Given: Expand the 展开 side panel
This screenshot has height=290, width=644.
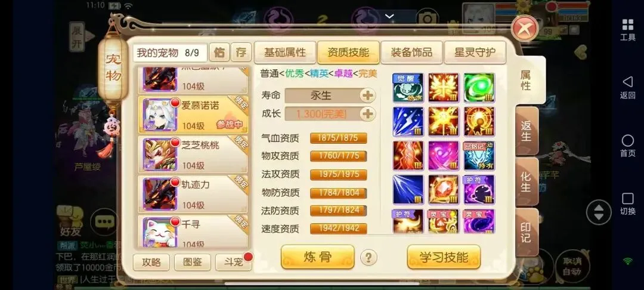Looking at the screenshot, I should (77, 36).
